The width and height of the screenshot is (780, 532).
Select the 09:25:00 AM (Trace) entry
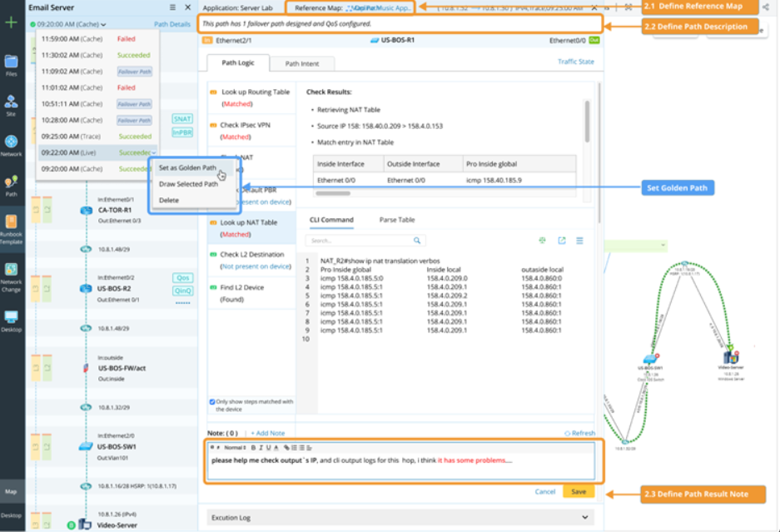97,137
